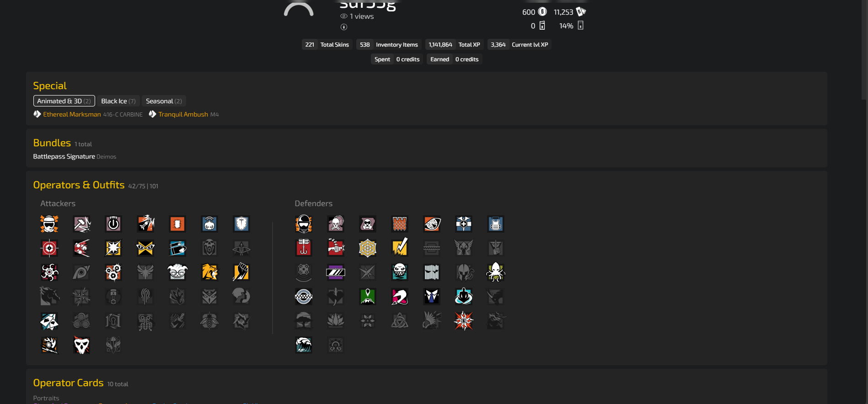This screenshot has height=404, width=868.
Task: Select the Twitch drone operator icon
Action: coord(209,224)
